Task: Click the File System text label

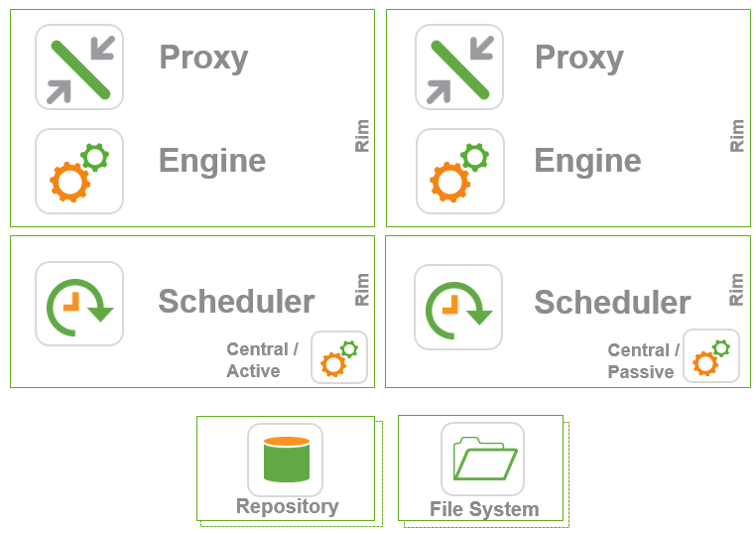Action: pyautogui.click(x=484, y=509)
